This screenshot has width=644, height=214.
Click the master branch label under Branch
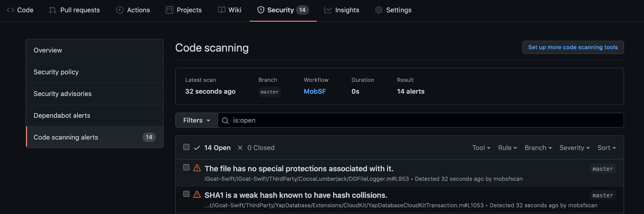[270, 92]
